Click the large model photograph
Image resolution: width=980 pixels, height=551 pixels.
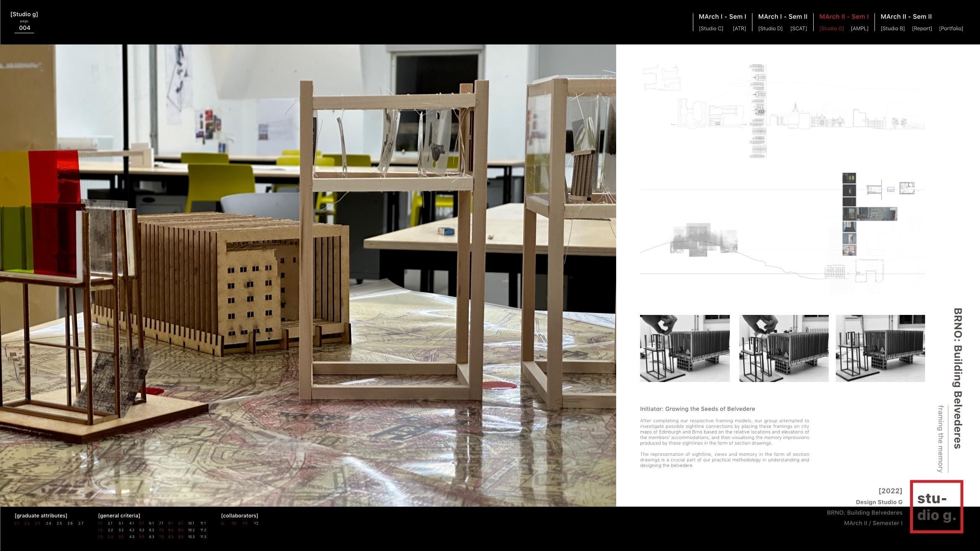pos(308,275)
